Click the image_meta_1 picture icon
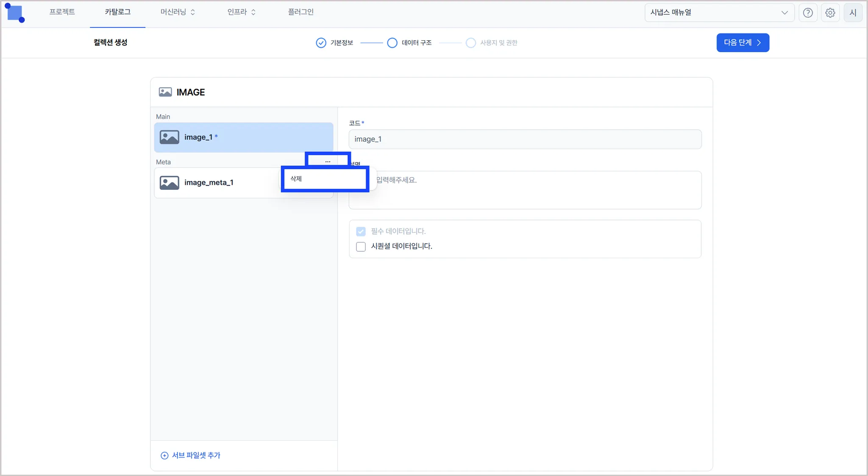This screenshot has width=868, height=476. pos(169,183)
